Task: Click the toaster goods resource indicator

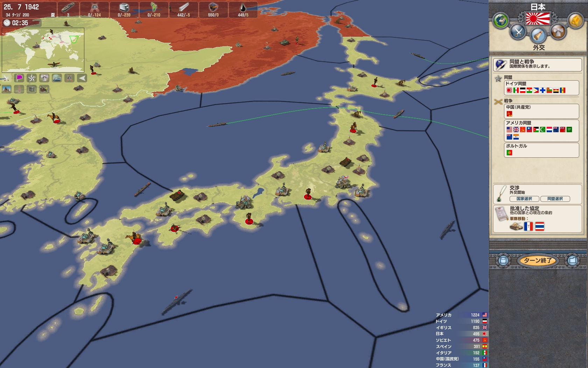Action: pos(124,10)
